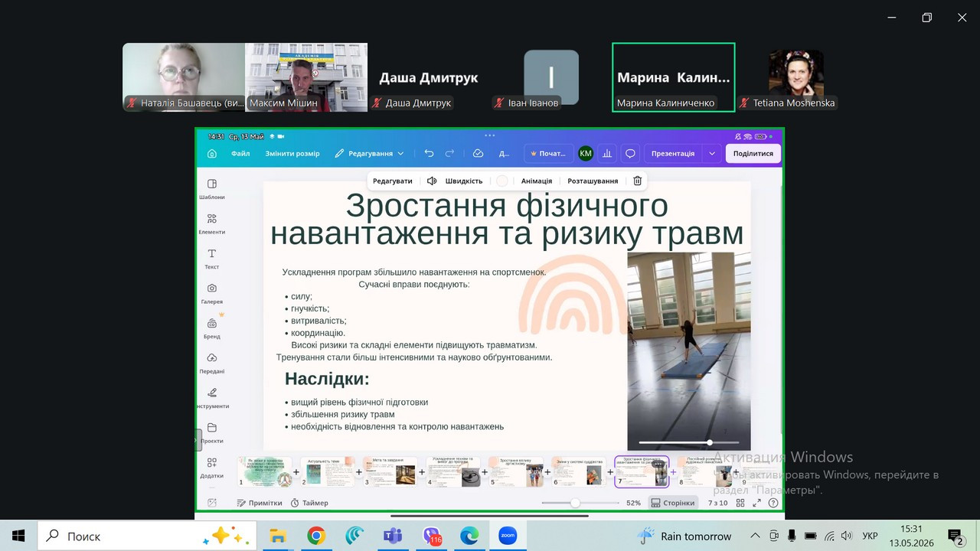Open the three-dot menu on slide 7 thumbnail
The height and width of the screenshot is (551, 980).
point(658,464)
